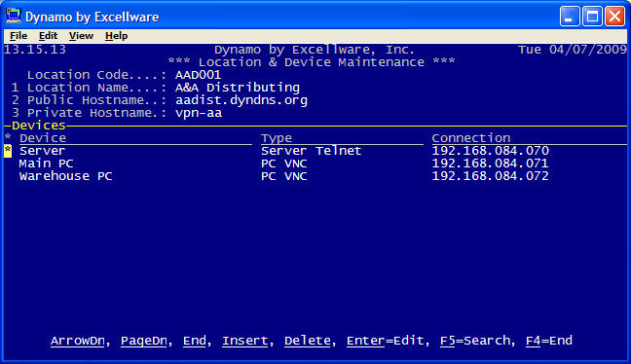Click Location Code value AAD001

tap(198, 75)
